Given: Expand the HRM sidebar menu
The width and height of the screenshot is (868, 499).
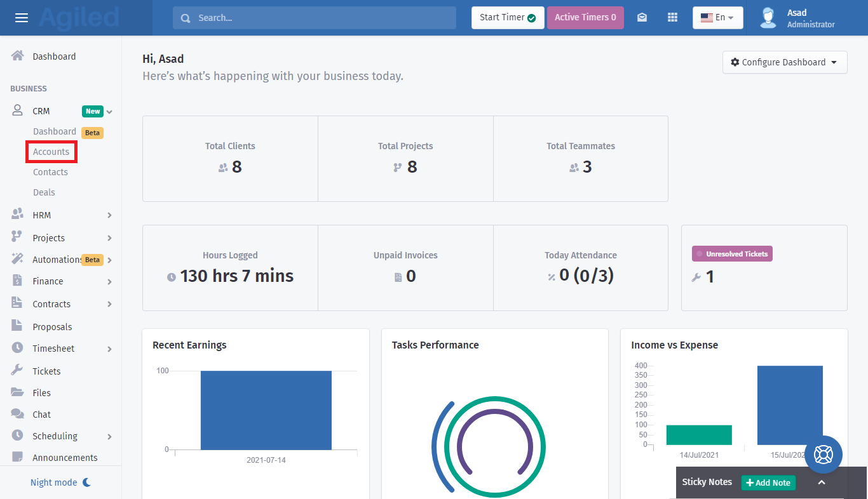Looking at the screenshot, I should tap(61, 215).
